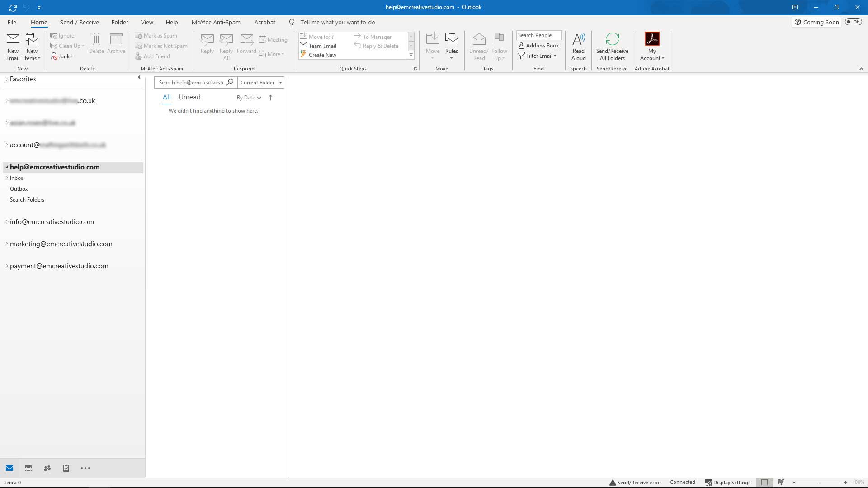Click the search magnifier icon
The image size is (868, 488).
[230, 82]
